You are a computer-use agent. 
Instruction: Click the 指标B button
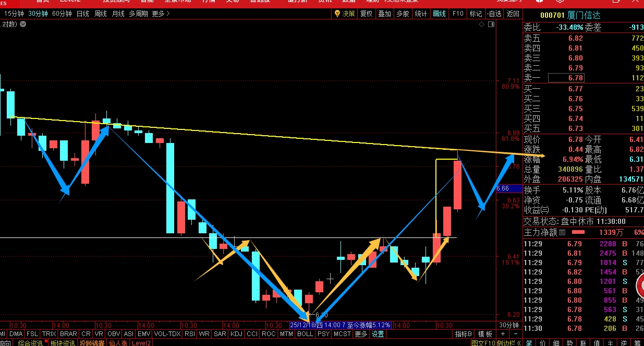463,333
